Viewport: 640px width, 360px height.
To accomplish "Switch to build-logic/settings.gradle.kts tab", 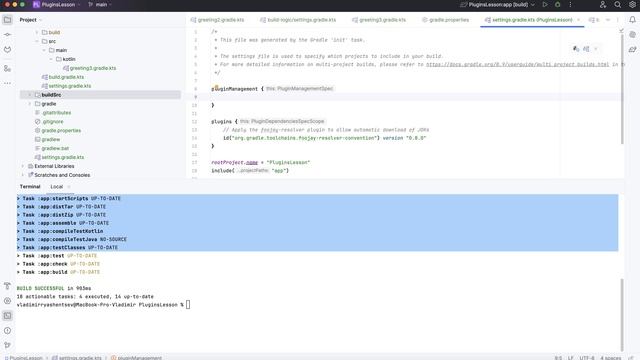I will pyautogui.click(x=298, y=20).
